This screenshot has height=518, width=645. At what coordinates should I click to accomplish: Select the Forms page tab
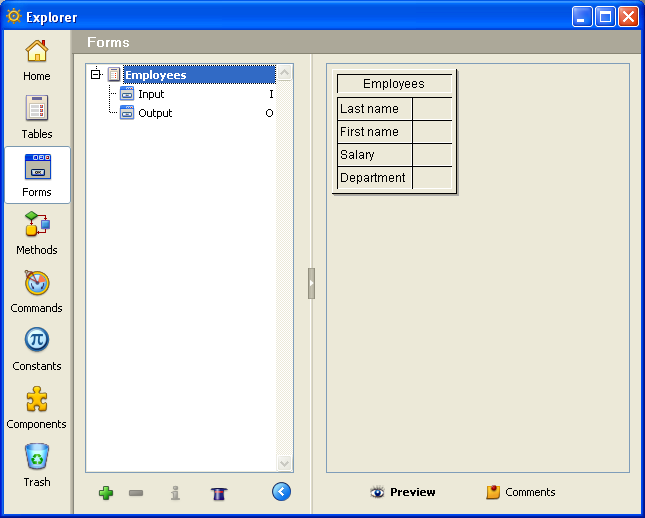pyautogui.click(x=37, y=175)
